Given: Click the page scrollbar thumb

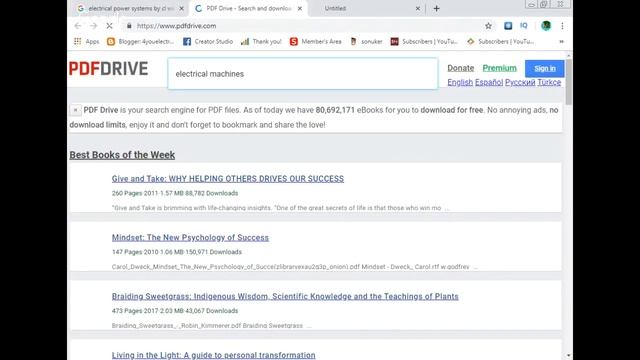Looking at the screenshot, I should click(569, 81).
